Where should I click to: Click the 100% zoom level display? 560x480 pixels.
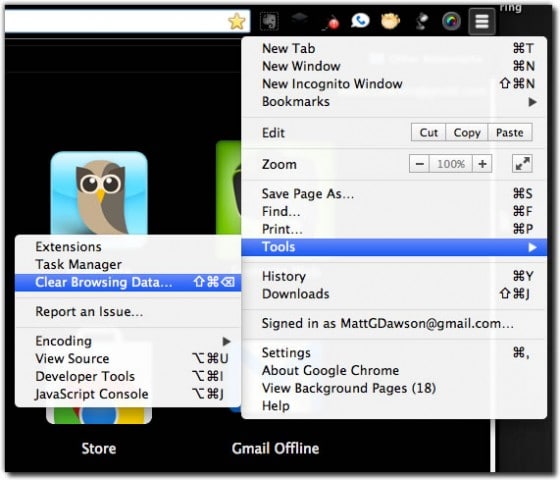[451, 164]
